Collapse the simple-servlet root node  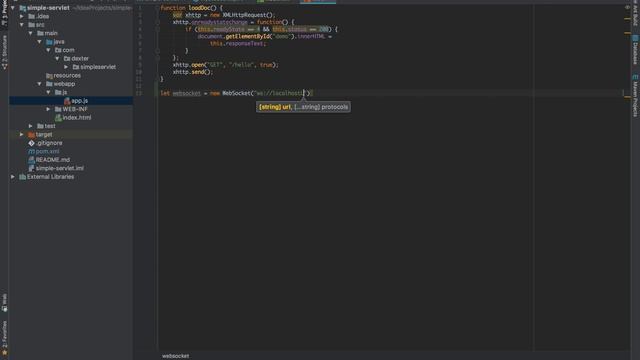[13, 8]
